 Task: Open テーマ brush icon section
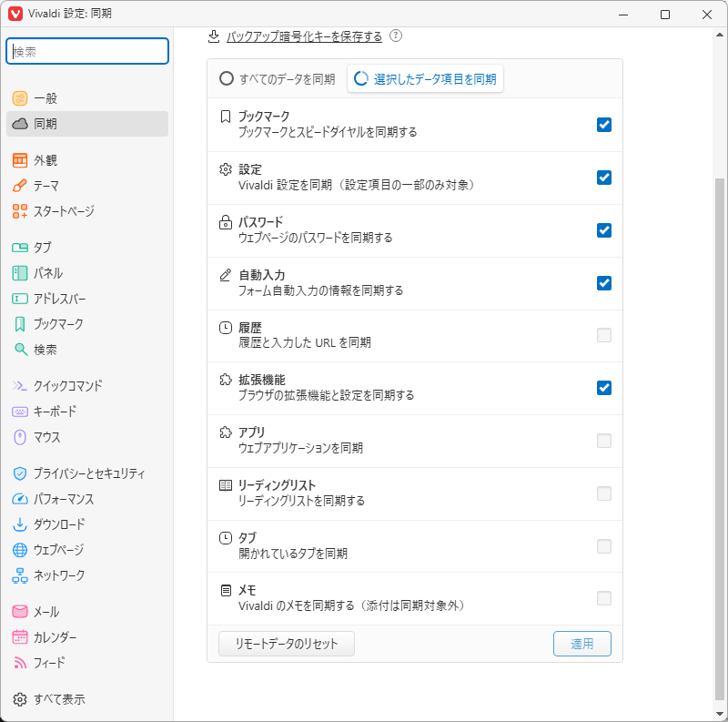click(x=19, y=186)
